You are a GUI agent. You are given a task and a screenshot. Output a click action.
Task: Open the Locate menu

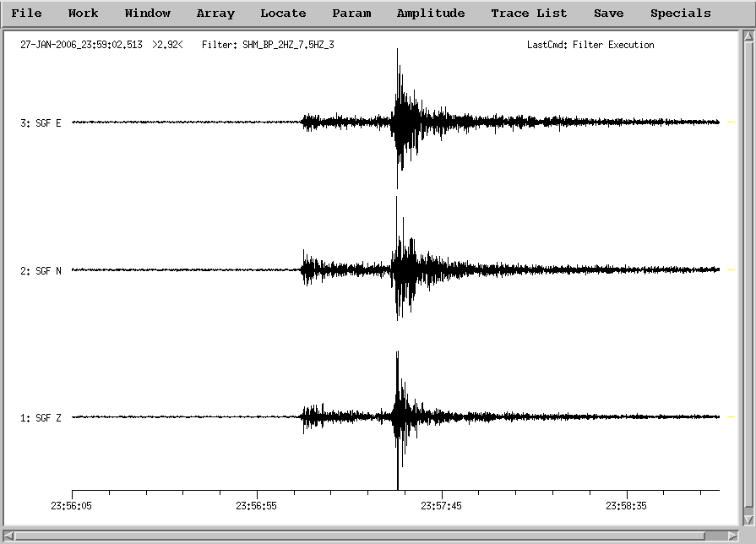click(283, 13)
